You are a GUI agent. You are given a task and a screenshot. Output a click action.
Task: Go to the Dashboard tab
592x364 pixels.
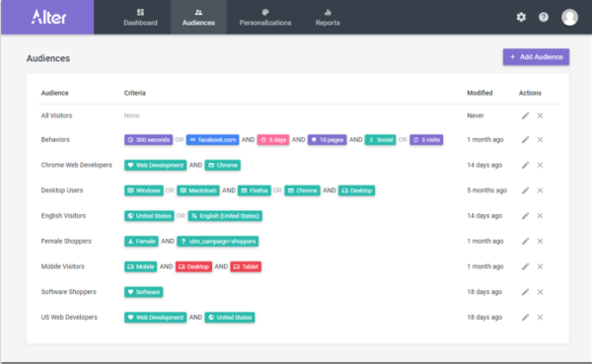tap(140, 18)
